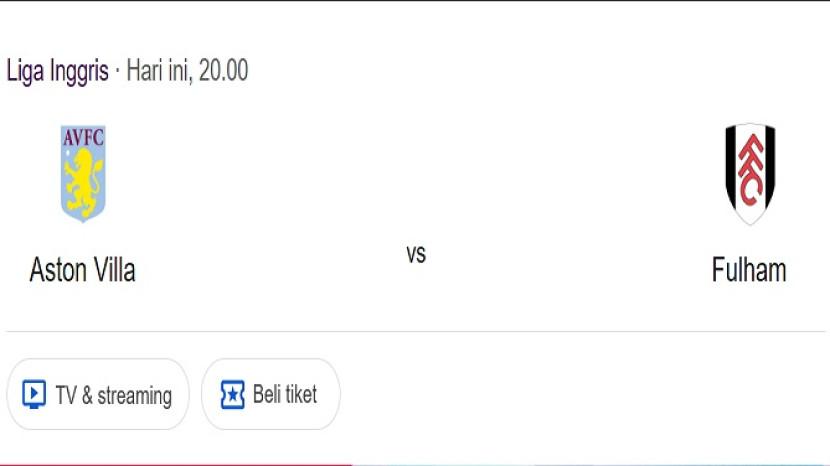This screenshot has height=466, width=830.
Task: Click the 'Hari ini, 20.00' match time
Action: tap(188, 72)
